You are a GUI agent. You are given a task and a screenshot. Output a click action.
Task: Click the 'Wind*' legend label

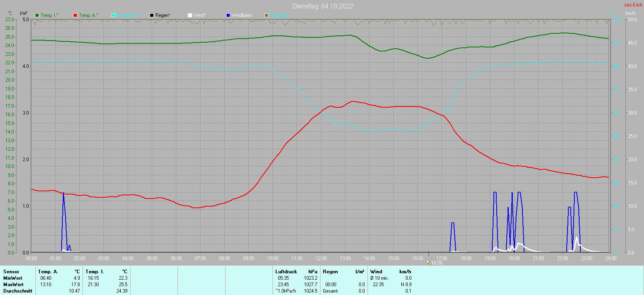pos(199,15)
